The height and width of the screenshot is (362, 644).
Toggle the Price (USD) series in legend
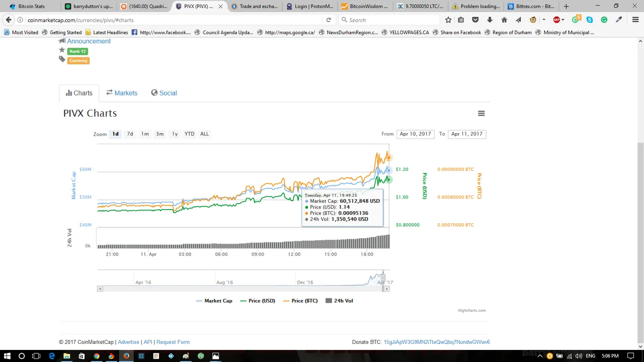tap(258, 301)
